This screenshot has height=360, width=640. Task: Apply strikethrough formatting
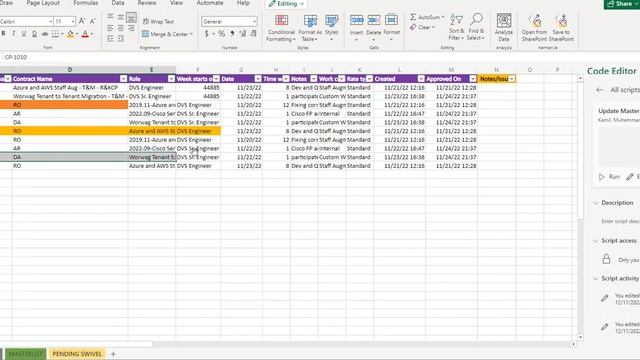[x=45, y=33]
